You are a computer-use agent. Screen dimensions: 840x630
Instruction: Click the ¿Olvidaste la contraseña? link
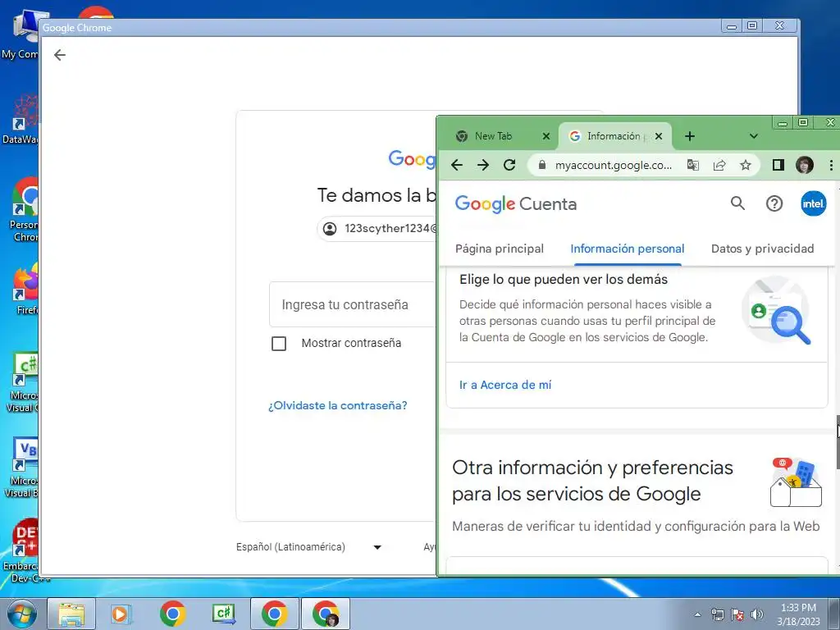pyautogui.click(x=337, y=405)
